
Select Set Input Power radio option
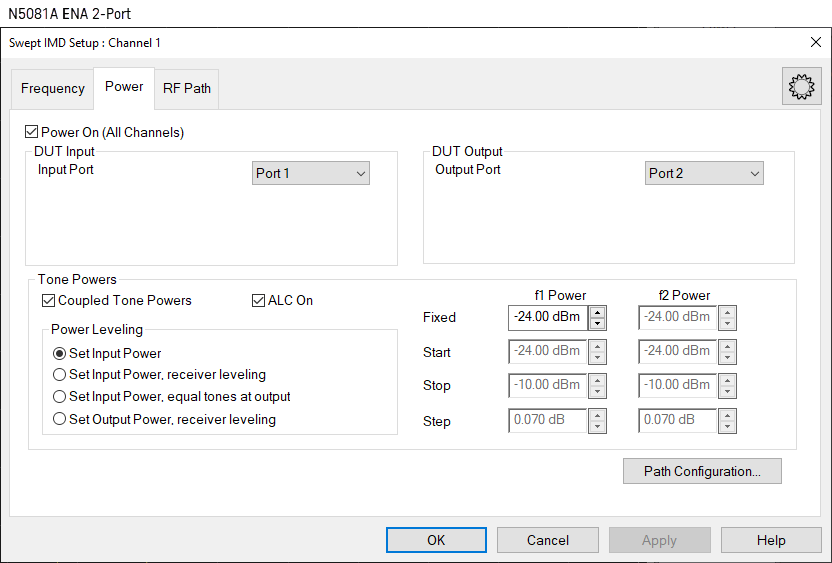click(60, 353)
